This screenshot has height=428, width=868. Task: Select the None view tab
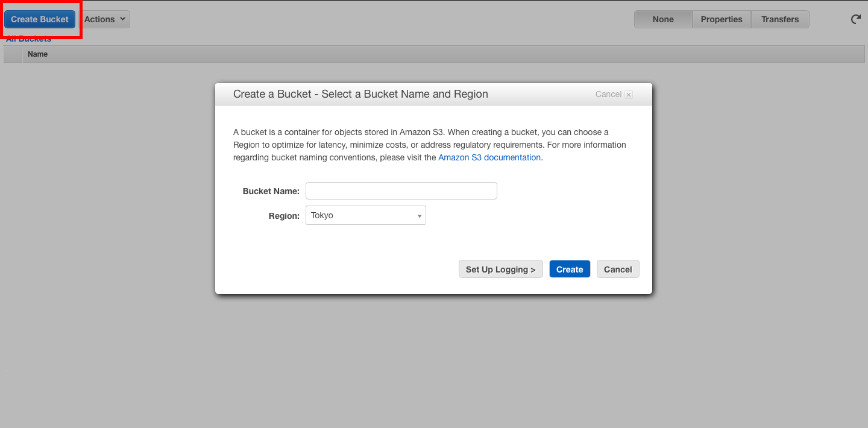point(663,19)
